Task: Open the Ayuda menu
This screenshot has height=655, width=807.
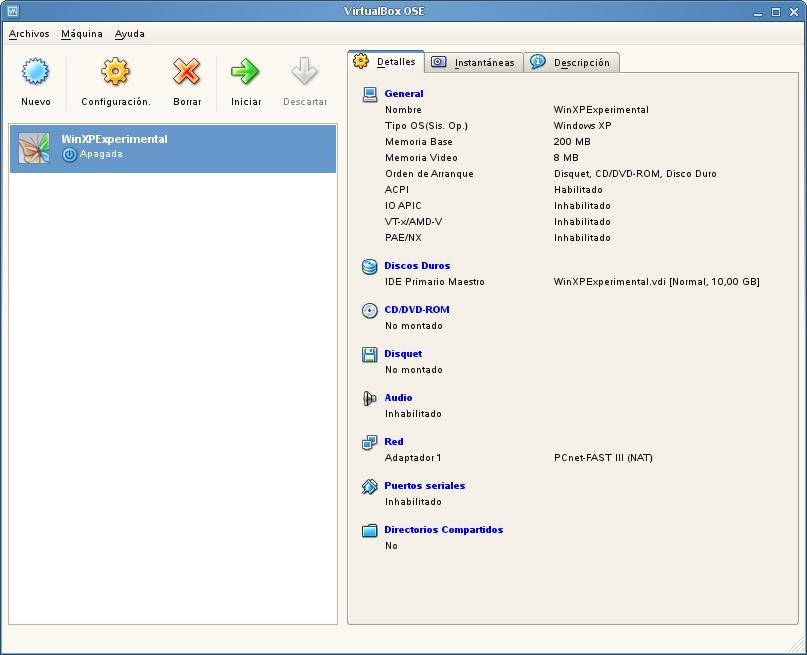Action: pos(130,34)
